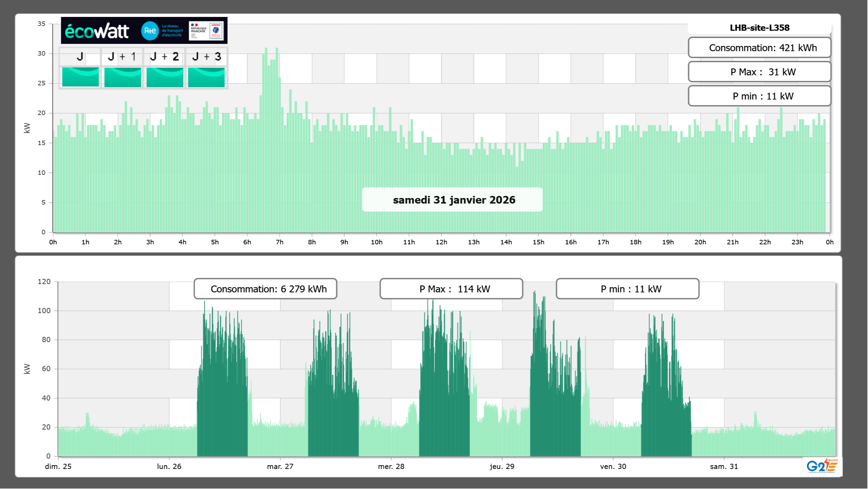Click the weekly Consommation: 6 279 kWh box

click(265, 289)
